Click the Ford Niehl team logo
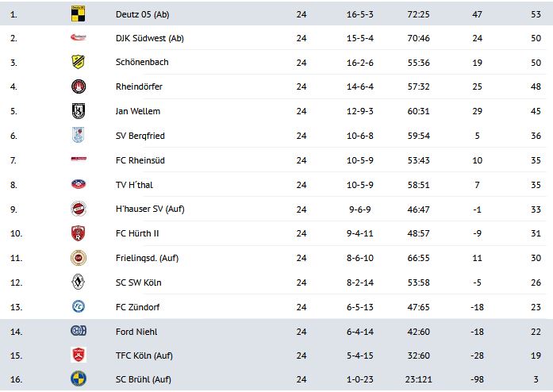 click(79, 331)
